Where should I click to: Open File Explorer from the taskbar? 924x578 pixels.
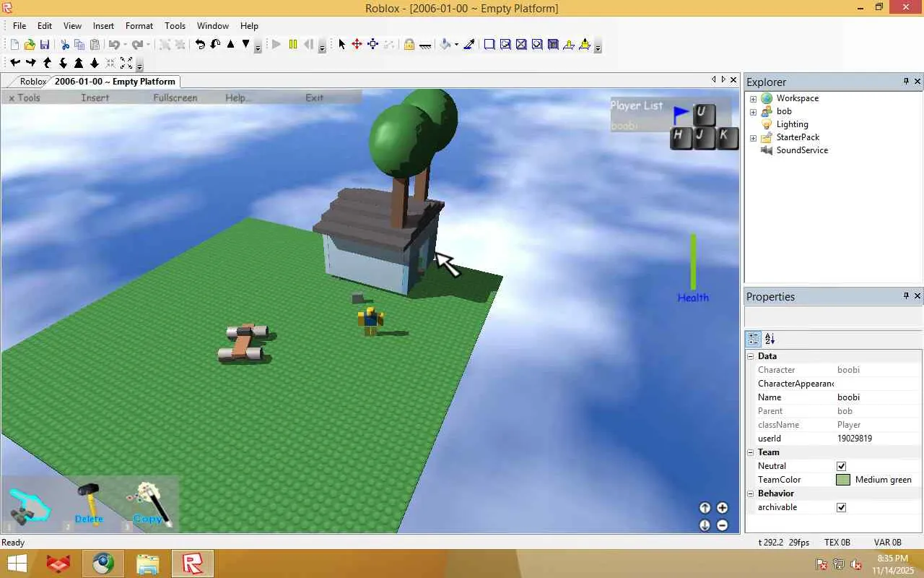(147, 564)
